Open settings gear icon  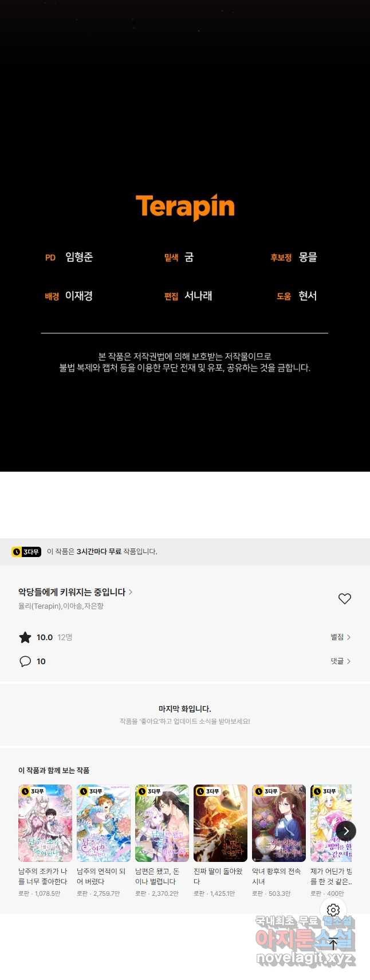tap(333, 910)
